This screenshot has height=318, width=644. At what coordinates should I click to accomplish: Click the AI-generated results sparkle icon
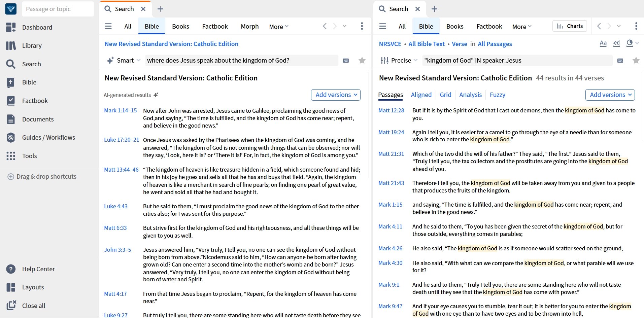click(x=156, y=95)
